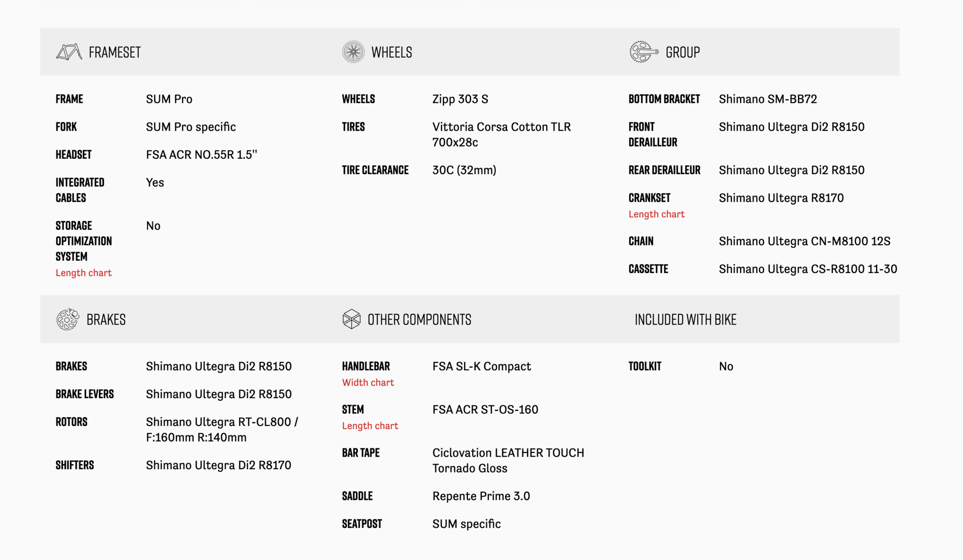Click the FORK label
This screenshot has width=963, height=560.
pyautogui.click(x=66, y=127)
